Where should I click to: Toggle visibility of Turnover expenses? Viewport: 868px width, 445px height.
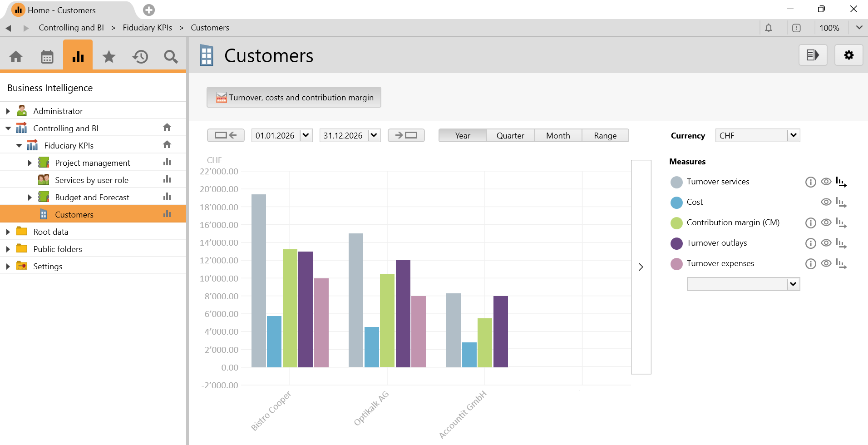[x=826, y=263]
